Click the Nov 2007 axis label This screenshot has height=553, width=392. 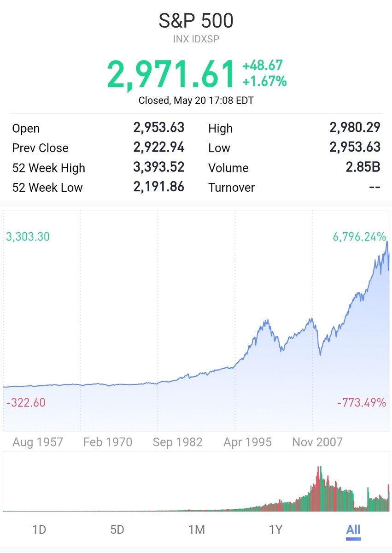pos(317,442)
